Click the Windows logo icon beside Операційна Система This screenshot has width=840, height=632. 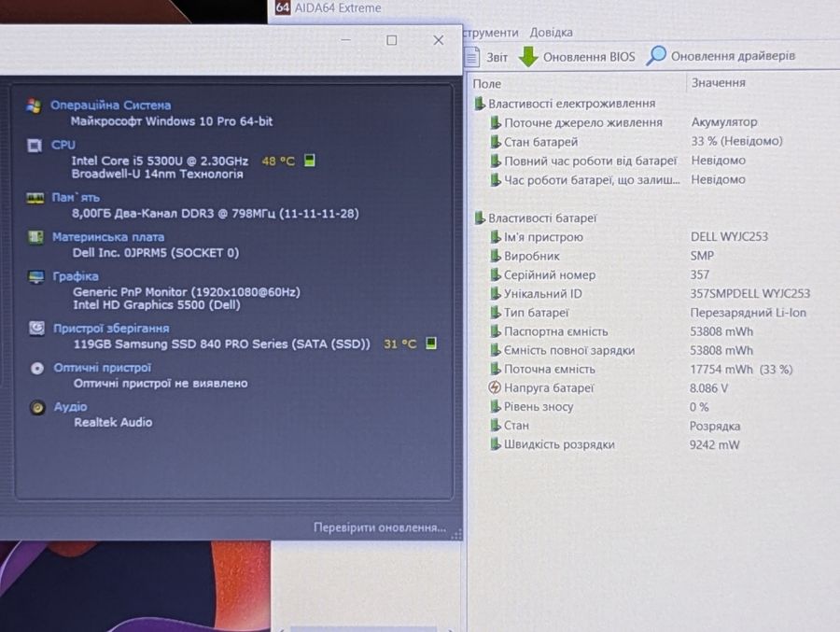point(34,105)
